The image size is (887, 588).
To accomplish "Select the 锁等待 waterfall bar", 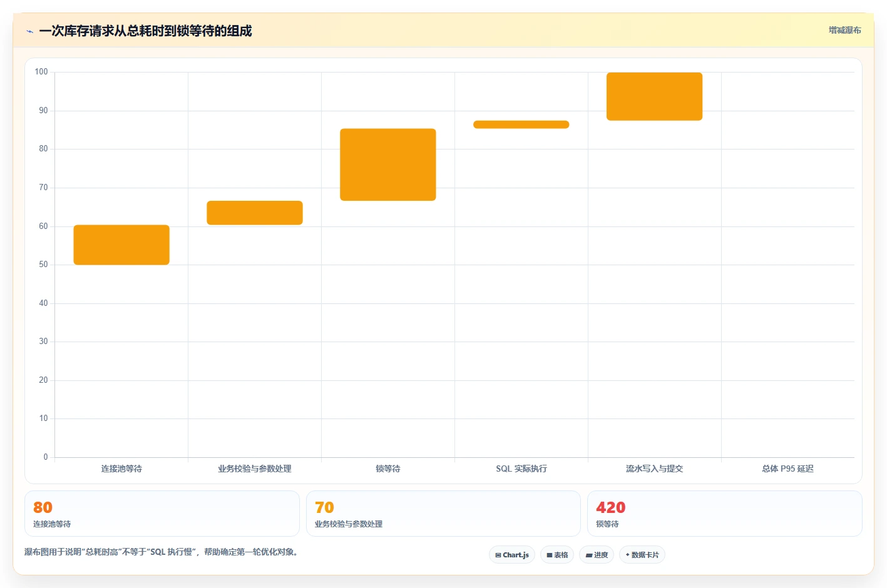I will [388, 165].
